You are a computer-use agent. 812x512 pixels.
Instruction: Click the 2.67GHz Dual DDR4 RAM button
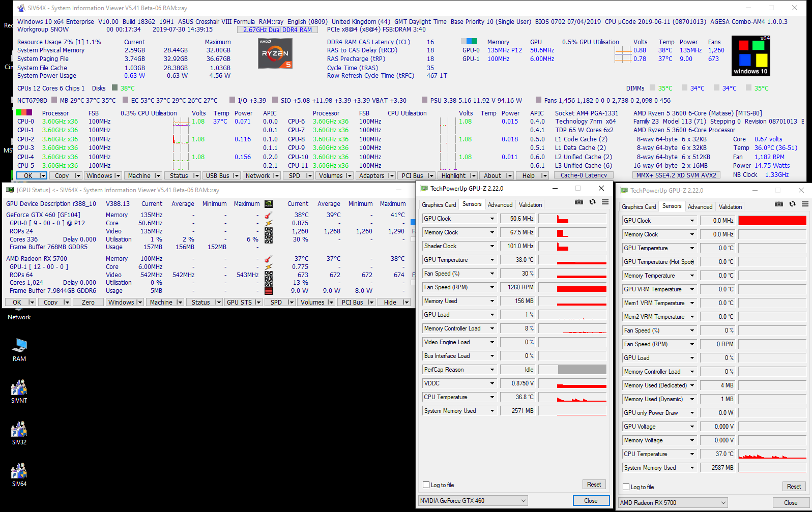277,30
